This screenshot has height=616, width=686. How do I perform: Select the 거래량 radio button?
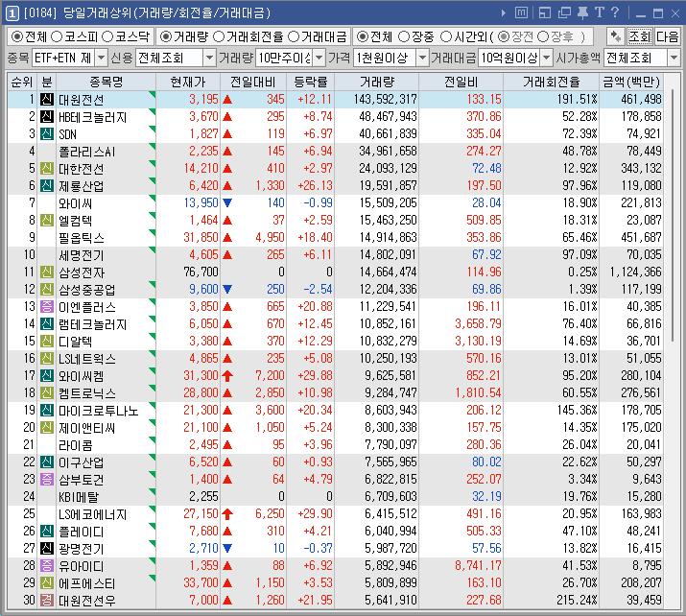pyautogui.click(x=166, y=36)
